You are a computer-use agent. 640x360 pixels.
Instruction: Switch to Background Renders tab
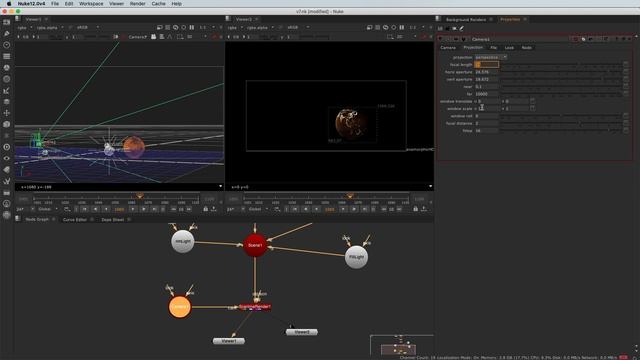tap(466, 20)
